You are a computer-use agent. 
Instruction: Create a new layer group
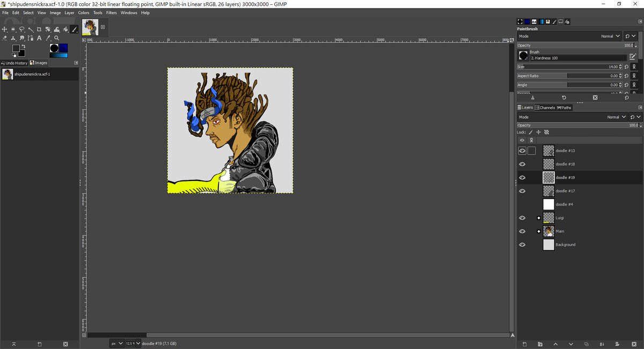coord(540,344)
